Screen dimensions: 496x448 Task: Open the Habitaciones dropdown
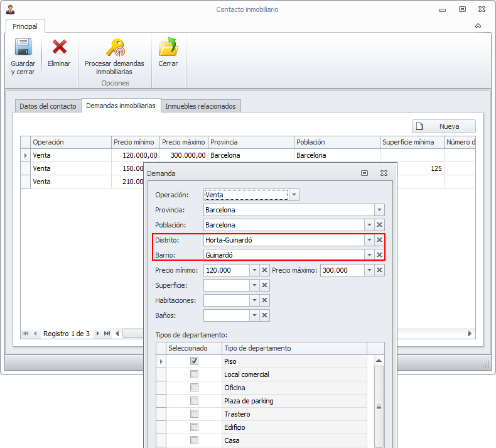click(254, 300)
